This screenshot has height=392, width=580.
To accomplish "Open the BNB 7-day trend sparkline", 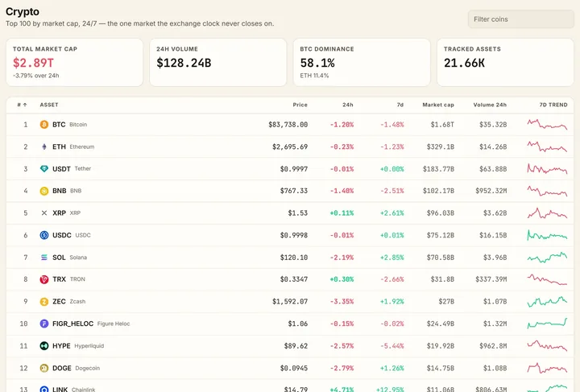I will tap(547, 191).
